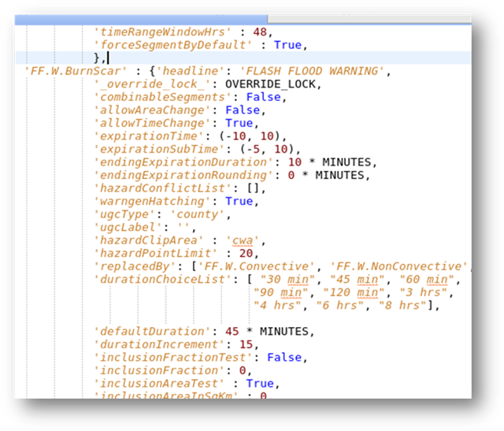Click the (-5, 10) tuple value
Viewport: 504px width, 431px height.
267,149
